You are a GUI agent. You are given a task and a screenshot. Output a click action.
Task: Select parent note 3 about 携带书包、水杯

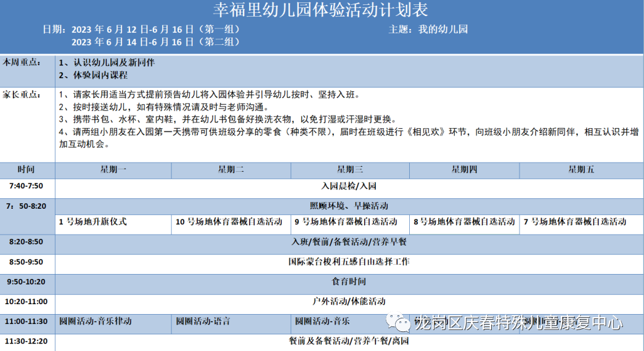point(228,119)
